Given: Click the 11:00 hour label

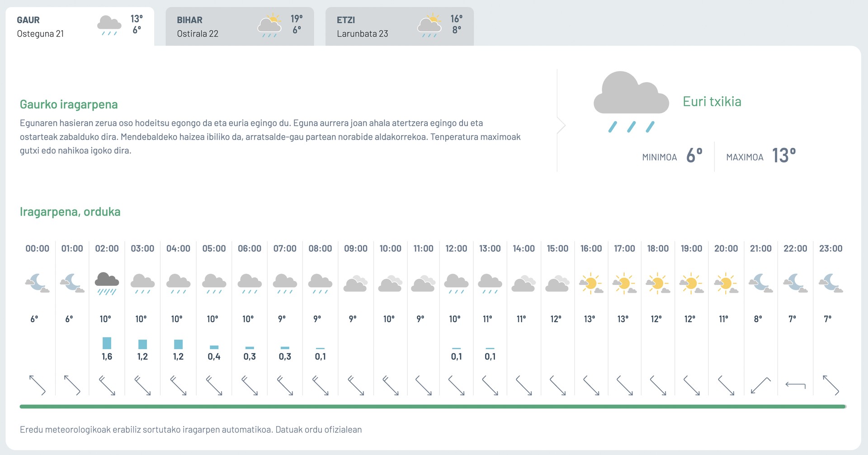Looking at the screenshot, I should [423, 248].
